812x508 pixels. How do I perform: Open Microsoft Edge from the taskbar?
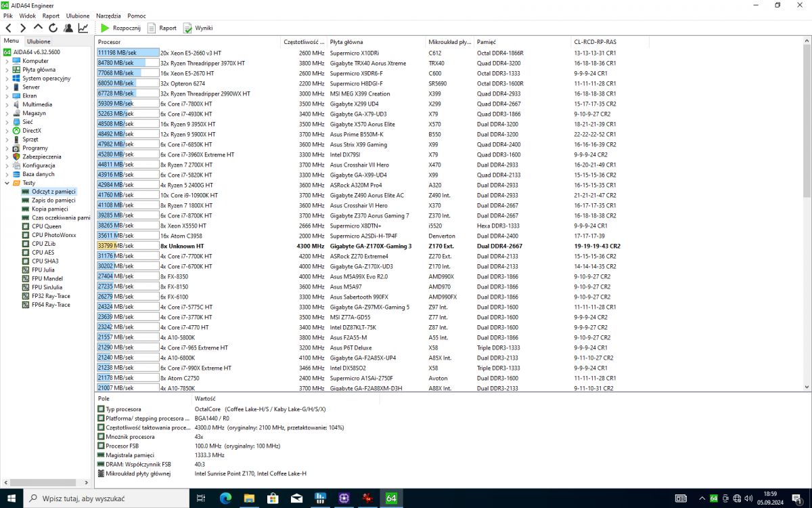pos(225,498)
